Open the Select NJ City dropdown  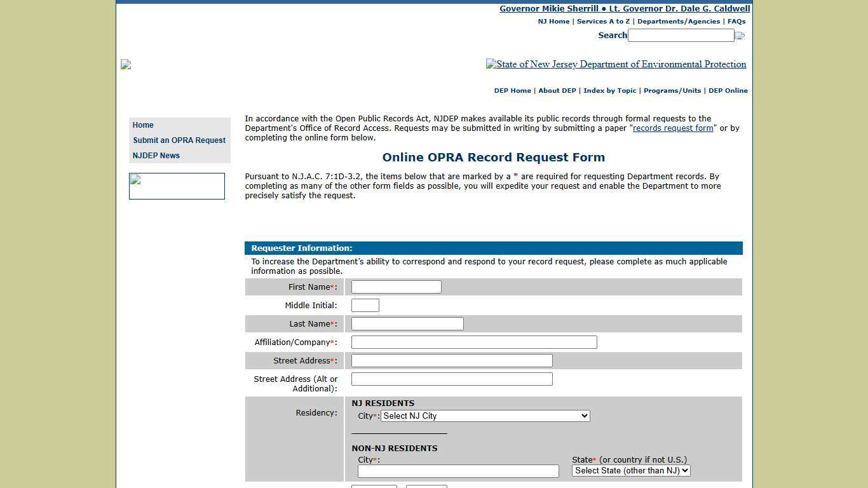(x=484, y=416)
